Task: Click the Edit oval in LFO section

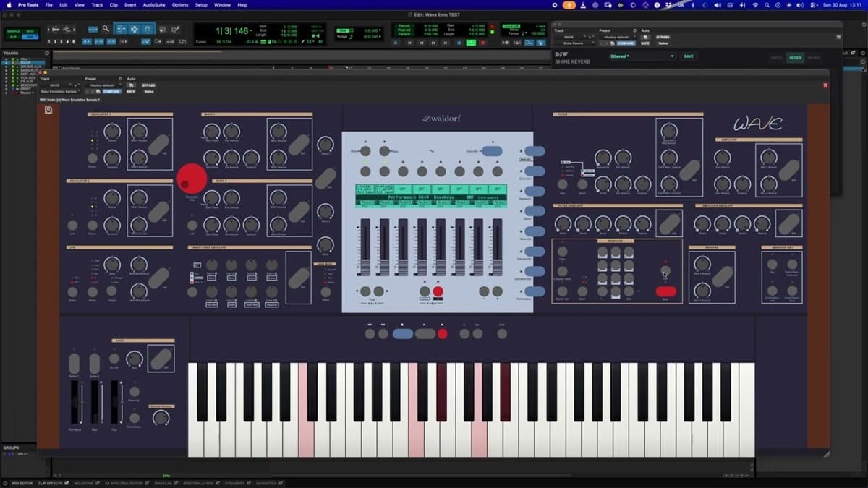Action: (x=158, y=277)
